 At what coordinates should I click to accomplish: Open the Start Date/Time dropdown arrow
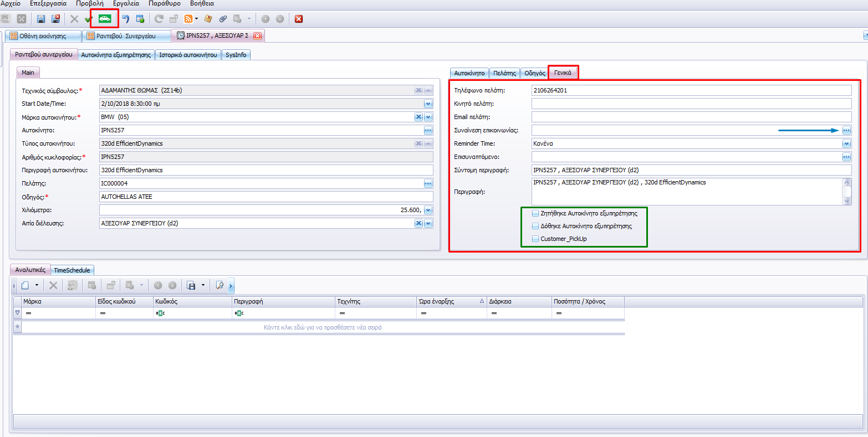pyautogui.click(x=428, y=104)
